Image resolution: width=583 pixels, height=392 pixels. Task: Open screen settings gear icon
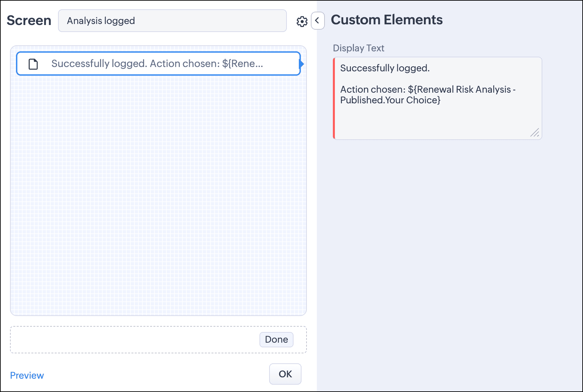(302, 21)
